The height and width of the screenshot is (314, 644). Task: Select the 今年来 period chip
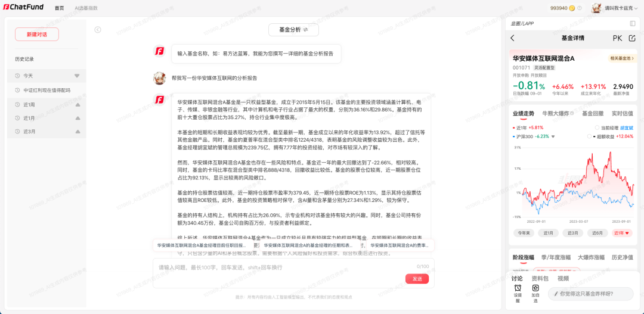pyautogui.click(x=524, y=233)
